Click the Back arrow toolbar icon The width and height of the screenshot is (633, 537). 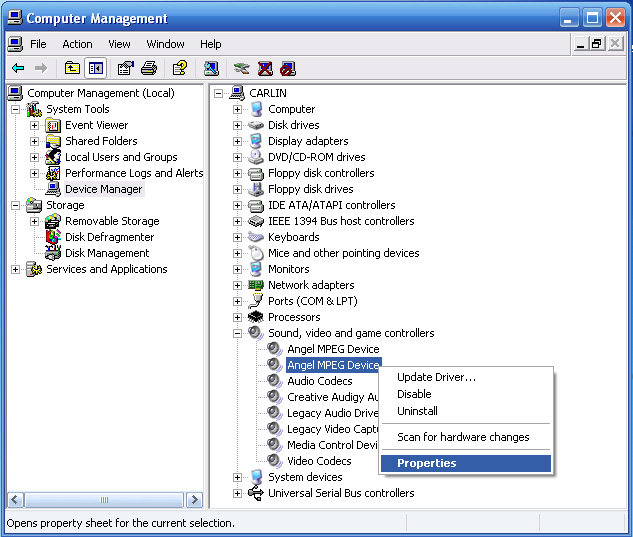(18, 68)
